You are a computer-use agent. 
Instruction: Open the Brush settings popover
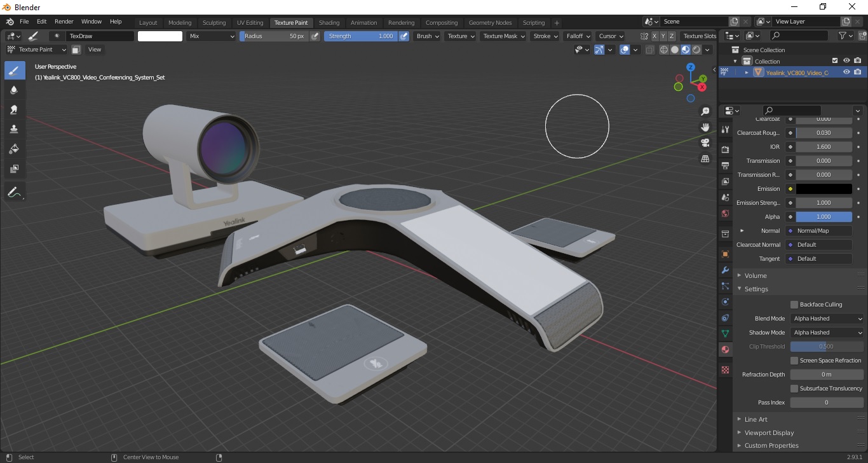[x=427, y=36]
